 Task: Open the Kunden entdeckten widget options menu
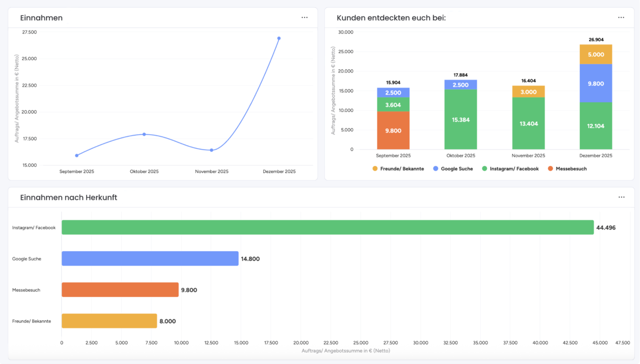point(621,18)
